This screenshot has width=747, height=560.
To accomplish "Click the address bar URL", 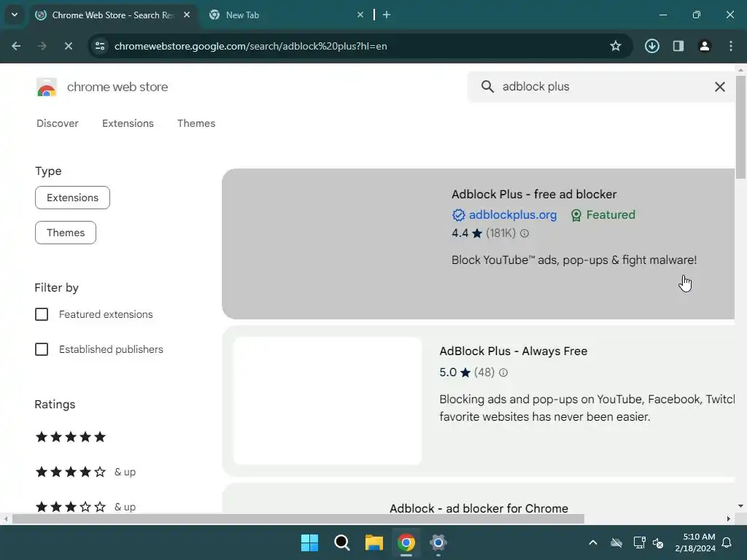I will [251, 46].
